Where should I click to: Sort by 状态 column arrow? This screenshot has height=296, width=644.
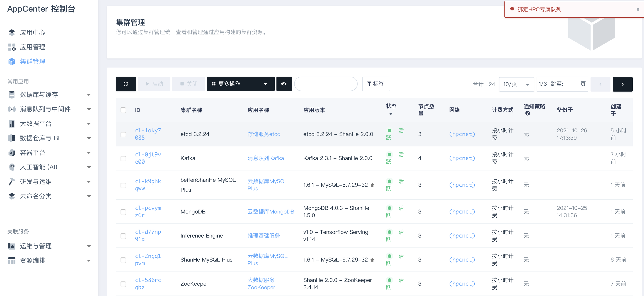click(x=391, y=114)
